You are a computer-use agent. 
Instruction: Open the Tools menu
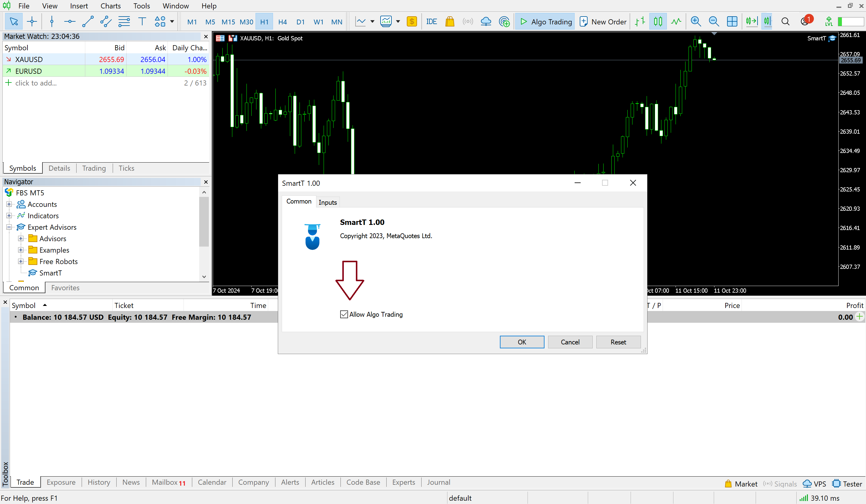point(142,6)
